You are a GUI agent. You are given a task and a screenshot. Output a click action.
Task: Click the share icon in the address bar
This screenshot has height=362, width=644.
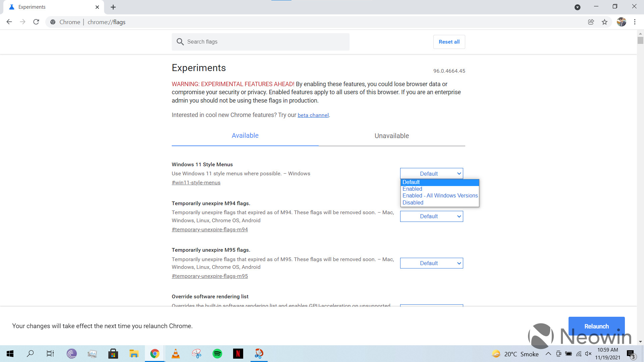(x=591, y=22)
